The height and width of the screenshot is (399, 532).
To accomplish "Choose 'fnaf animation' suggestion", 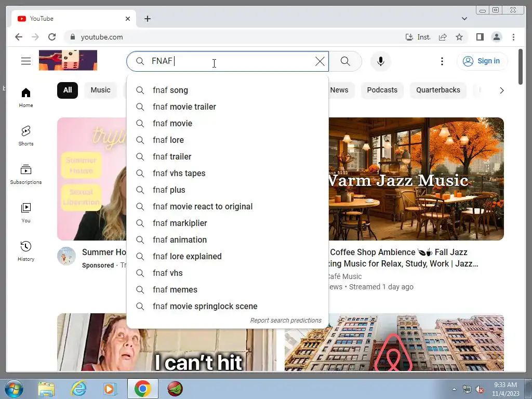I will click(x=228, y=240).
